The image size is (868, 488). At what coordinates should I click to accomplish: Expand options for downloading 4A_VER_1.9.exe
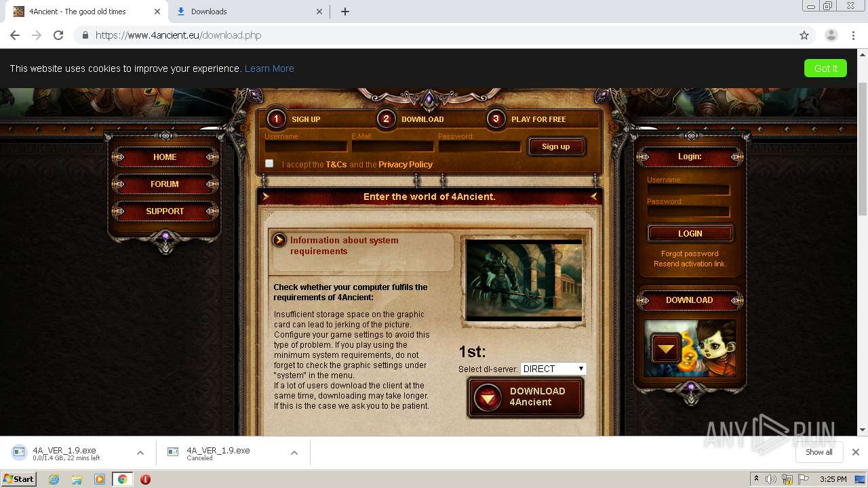coord(140,453)
